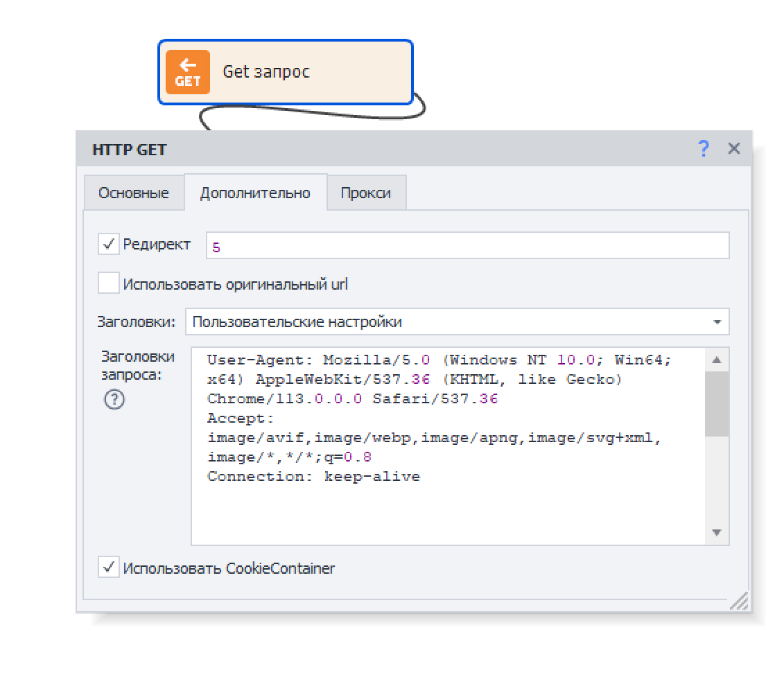Click the orange GET icon on the node
The image size is (784, 677).
coord(187,72)
